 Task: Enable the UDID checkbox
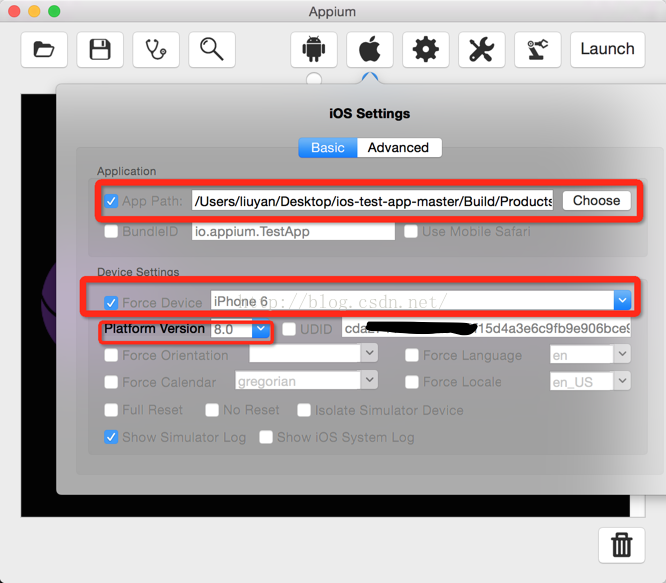coord(289,329)
